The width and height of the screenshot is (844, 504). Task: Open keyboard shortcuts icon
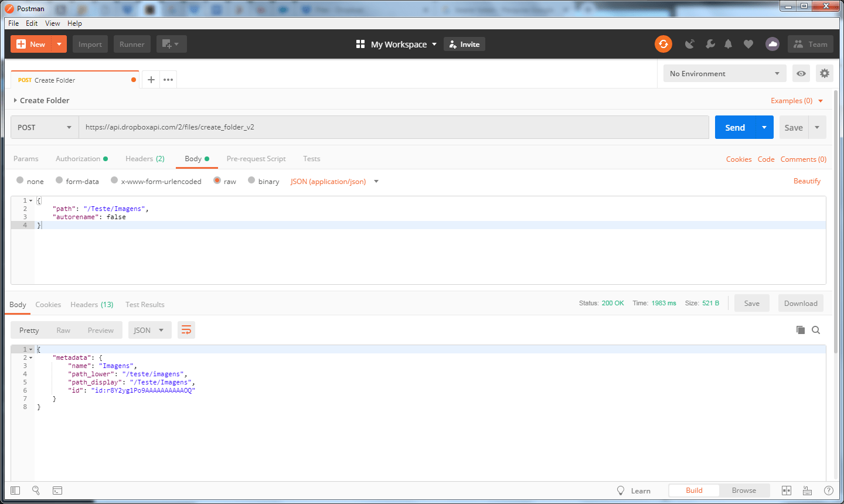tap(807, 490)
